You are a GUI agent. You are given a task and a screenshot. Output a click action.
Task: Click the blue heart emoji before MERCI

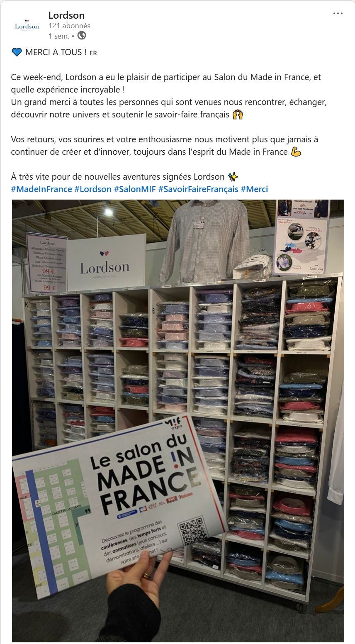point(17,52)
